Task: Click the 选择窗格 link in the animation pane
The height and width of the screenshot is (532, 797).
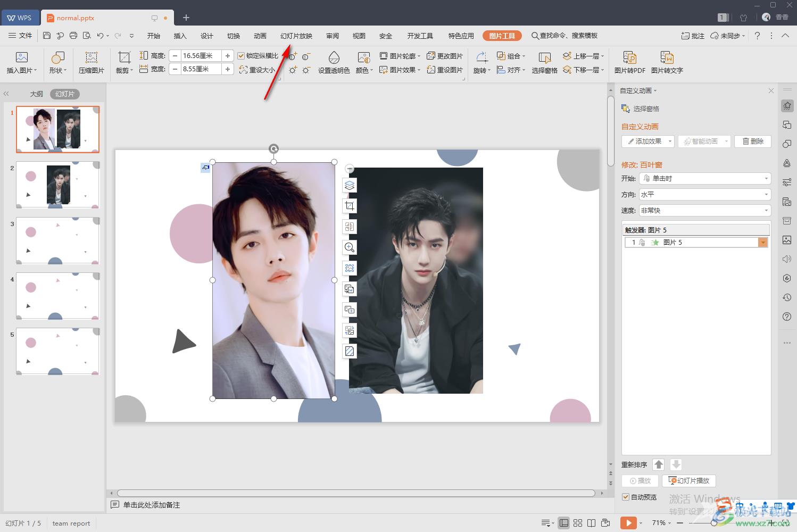Action: pyautogui.click(x=641, y=109)
